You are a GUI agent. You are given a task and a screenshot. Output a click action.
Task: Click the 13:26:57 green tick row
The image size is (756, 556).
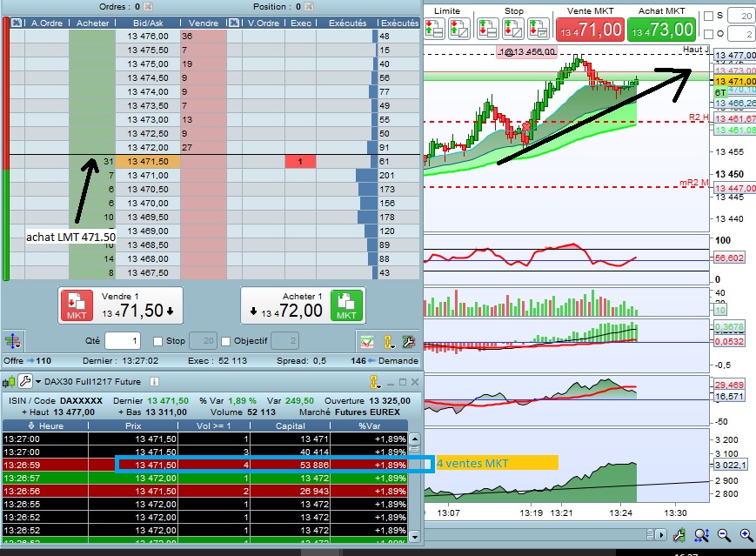point(205,478)
